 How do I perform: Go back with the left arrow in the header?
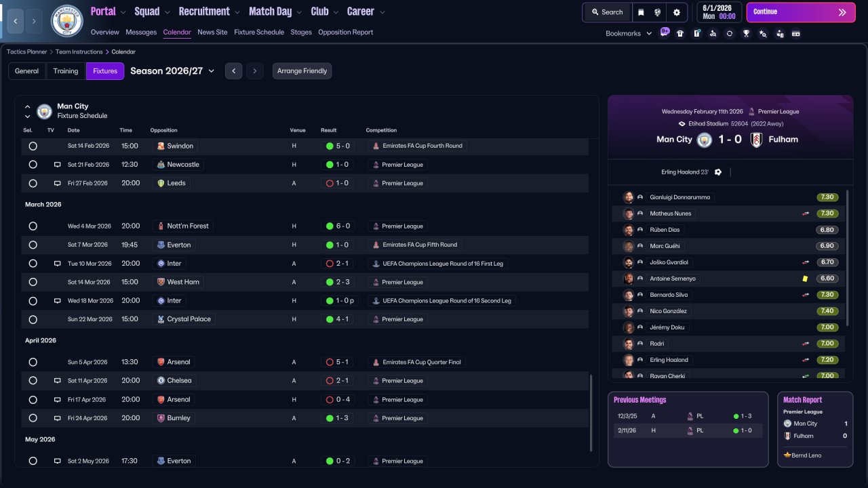point(16,21)
